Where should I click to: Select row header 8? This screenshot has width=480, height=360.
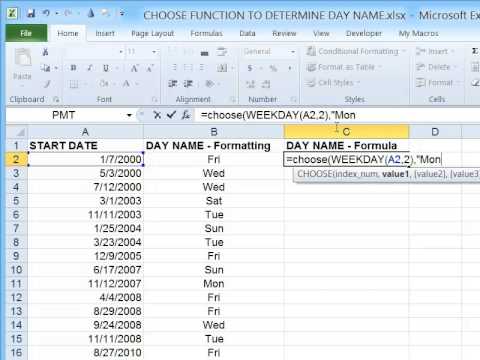(16, 242)
